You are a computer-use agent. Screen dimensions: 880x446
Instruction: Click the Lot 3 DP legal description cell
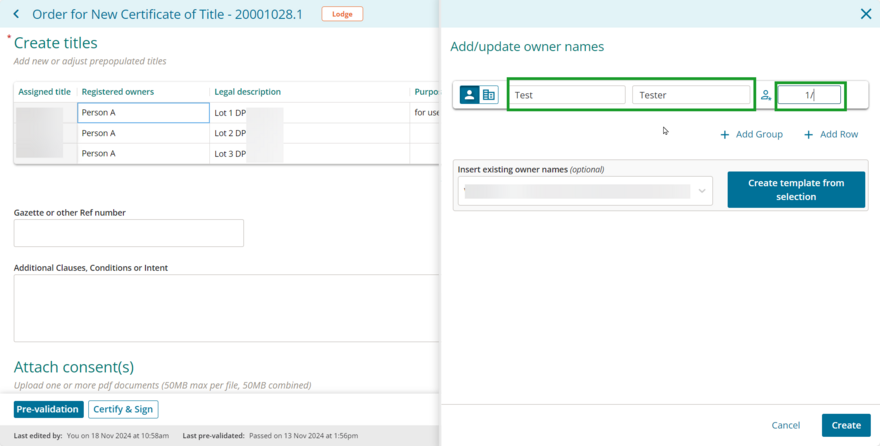click(x=309, y=153)
